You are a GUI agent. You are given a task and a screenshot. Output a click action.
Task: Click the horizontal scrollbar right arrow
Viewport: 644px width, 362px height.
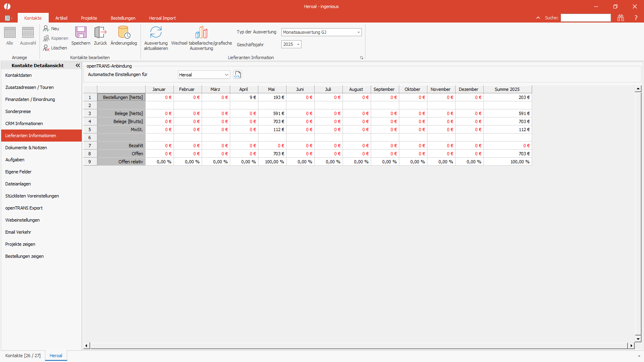pos(631,346)
